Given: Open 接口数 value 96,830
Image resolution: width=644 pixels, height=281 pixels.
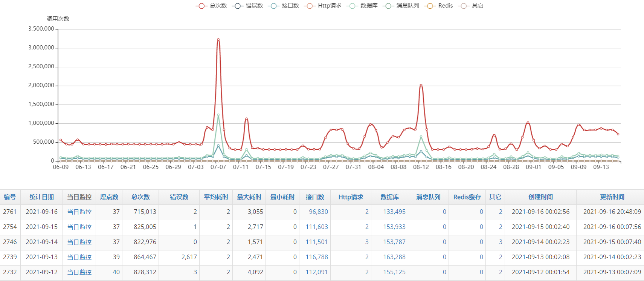Looking at the screenshot, I should (x=318, y=212).
